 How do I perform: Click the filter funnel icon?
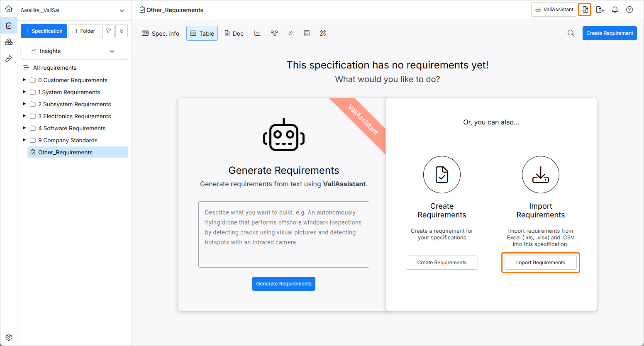(x=108, y=31)
